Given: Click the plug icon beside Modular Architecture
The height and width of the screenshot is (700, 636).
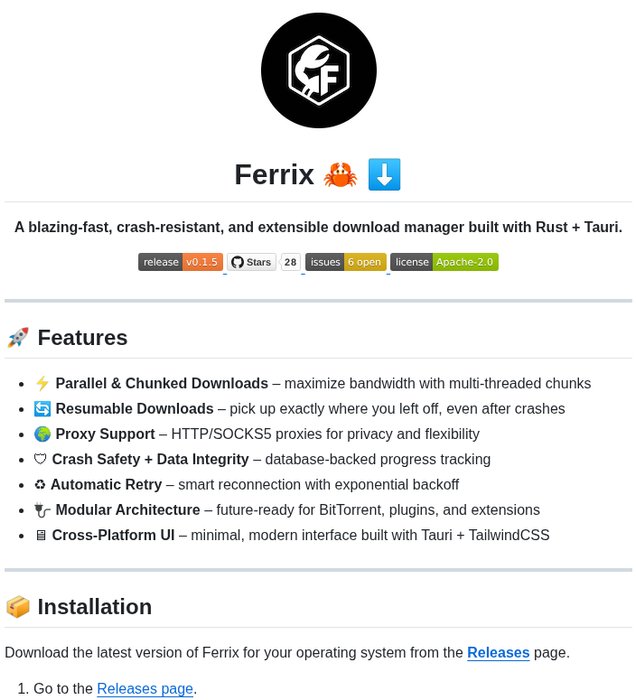Looking at the screenshot, I should [x=42, y=510].
